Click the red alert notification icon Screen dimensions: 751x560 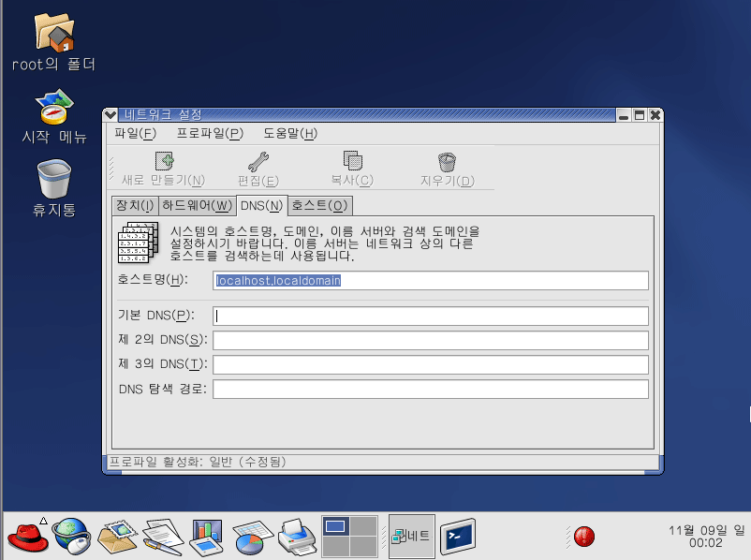point(584,537)
